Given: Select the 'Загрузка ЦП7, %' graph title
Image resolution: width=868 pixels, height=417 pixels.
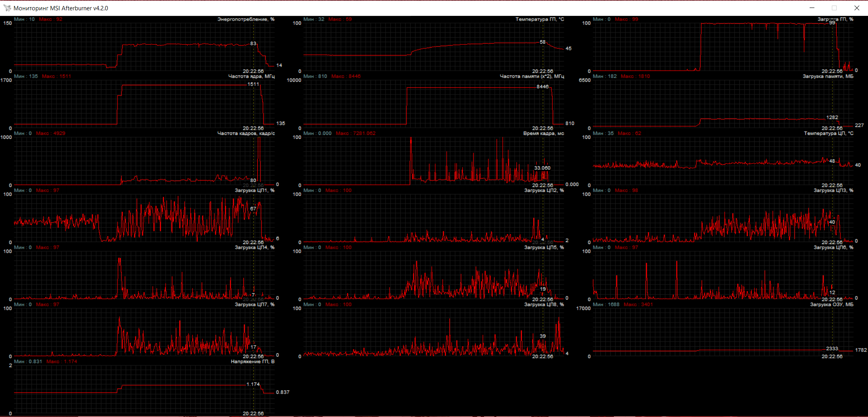Looking at the screenshot, I should [x=255, y=305].
